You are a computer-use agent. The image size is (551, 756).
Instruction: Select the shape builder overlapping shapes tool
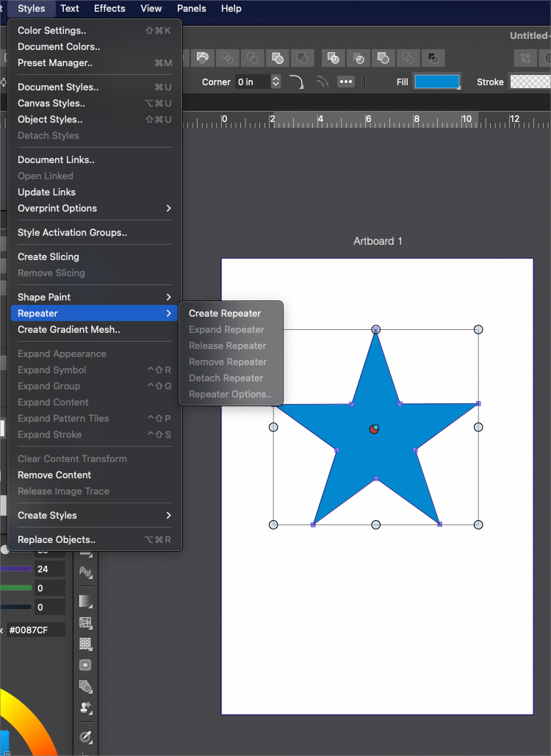point(85,687)
